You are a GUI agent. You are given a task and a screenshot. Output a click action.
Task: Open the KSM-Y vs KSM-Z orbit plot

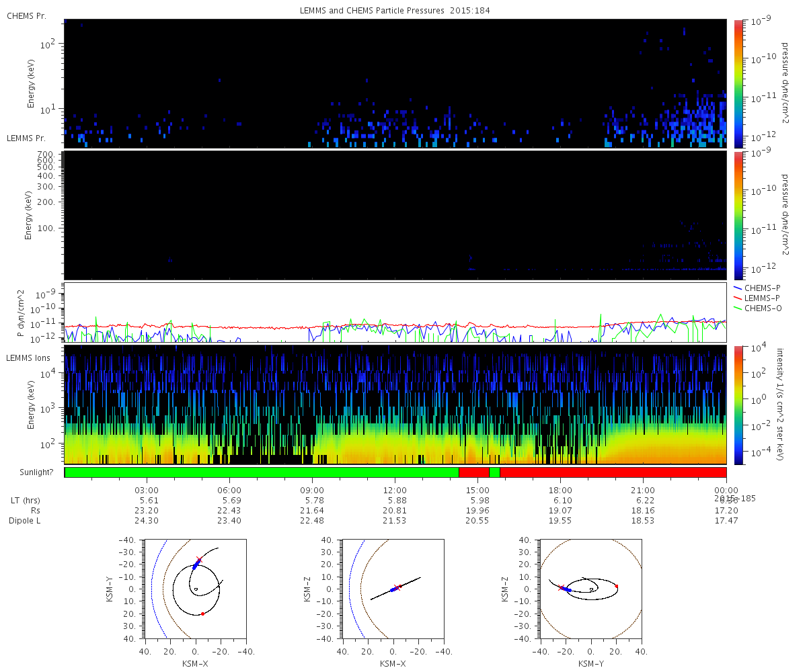pos(591,589)
